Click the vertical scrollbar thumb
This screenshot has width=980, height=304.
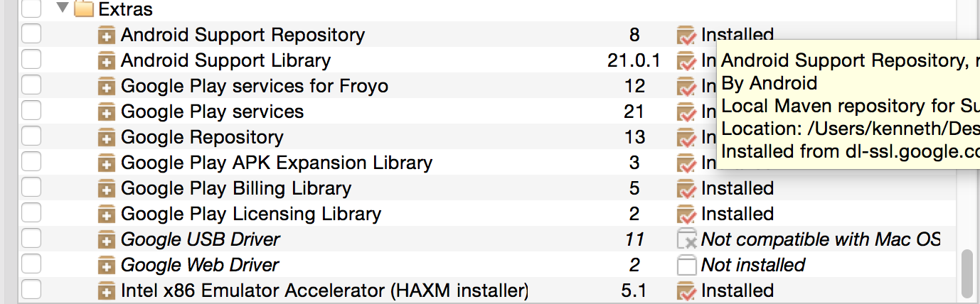(966, 273)
